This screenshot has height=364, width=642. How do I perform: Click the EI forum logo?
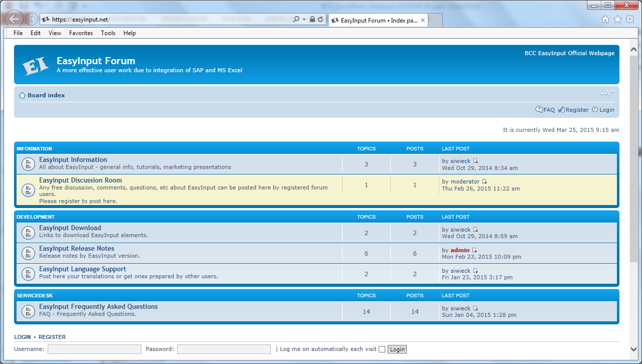coord(36,65)
